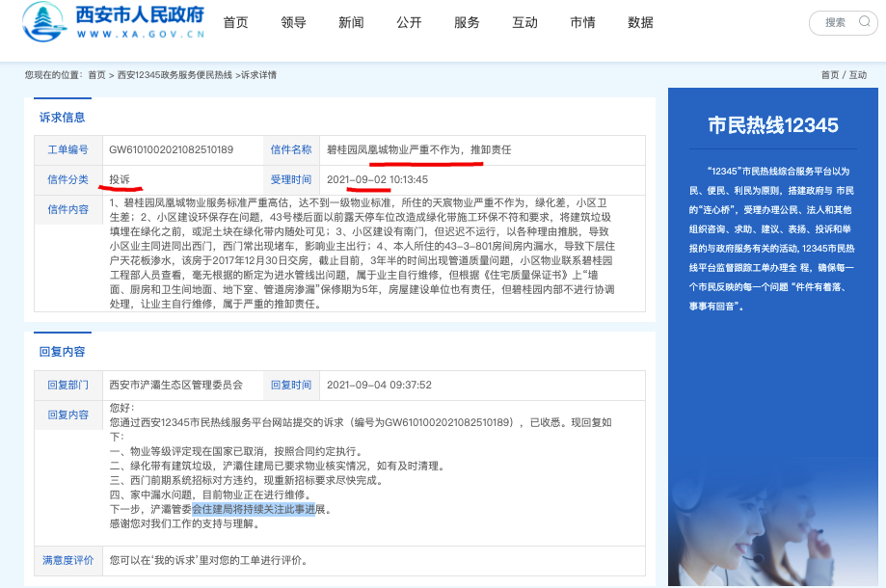Click the 首页 breadcrumb link after 您现在的位置
This screenshot has width=886, height=588.
click(x=96, y=75)
